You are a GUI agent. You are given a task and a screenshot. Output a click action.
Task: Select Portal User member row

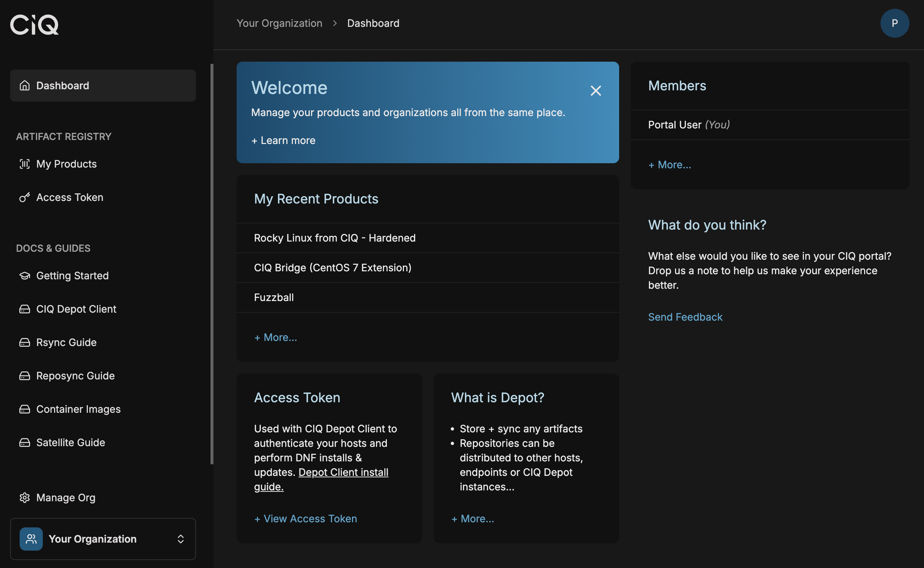[769, 125]
